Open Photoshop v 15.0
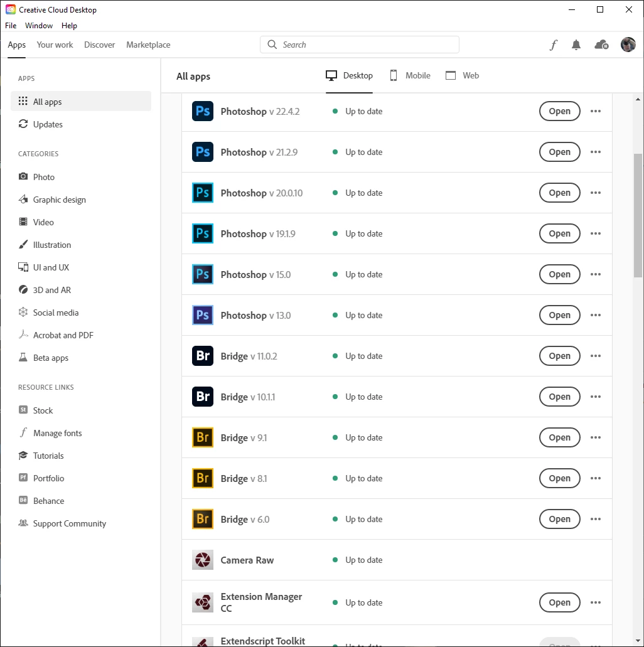This screenshot has width=644, height=647. pos(559,274)
